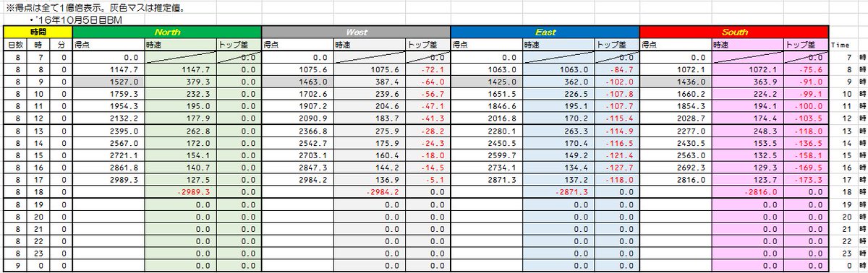Click the 日数 column header
This screenshot has height=273, width=868.
pos(15,44)
